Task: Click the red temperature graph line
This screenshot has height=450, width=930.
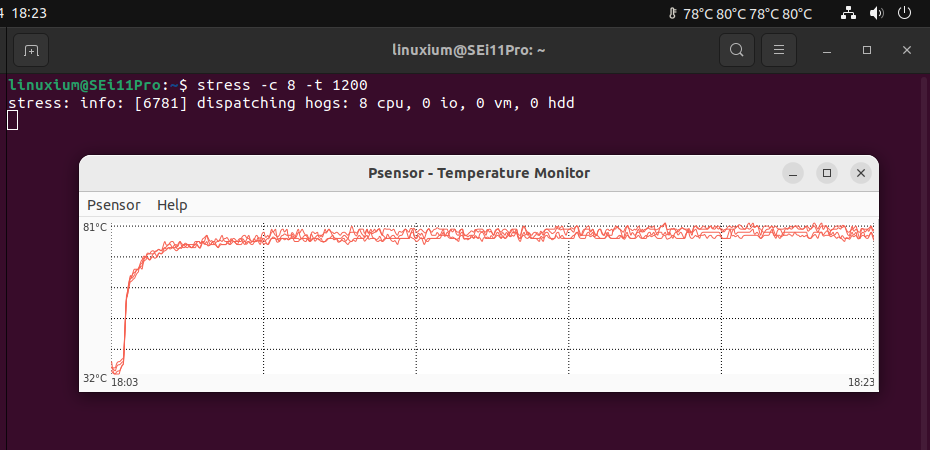Action: [492, 235]
